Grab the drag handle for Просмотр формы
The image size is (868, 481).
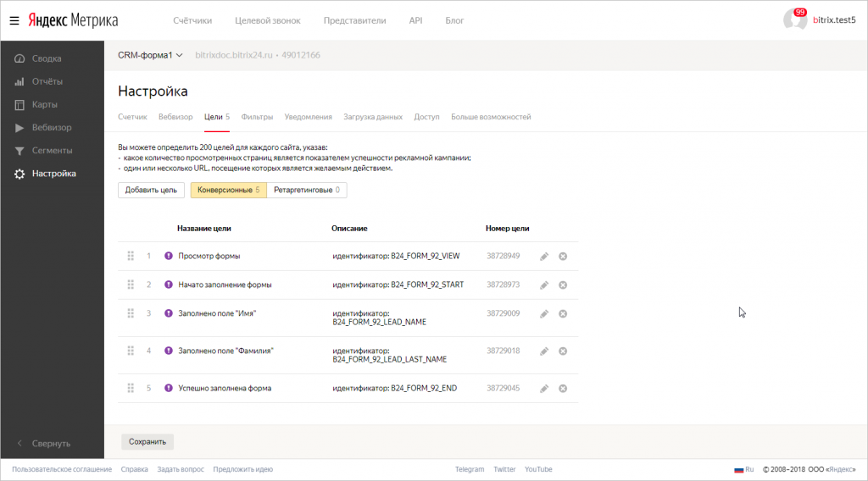tap(131, 256)
